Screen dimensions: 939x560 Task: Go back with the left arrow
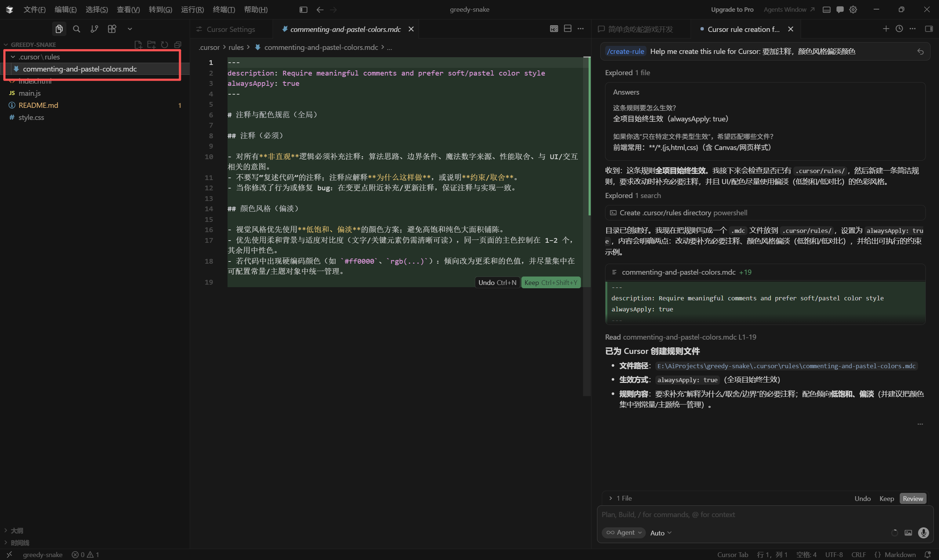(x=320, y=10)
